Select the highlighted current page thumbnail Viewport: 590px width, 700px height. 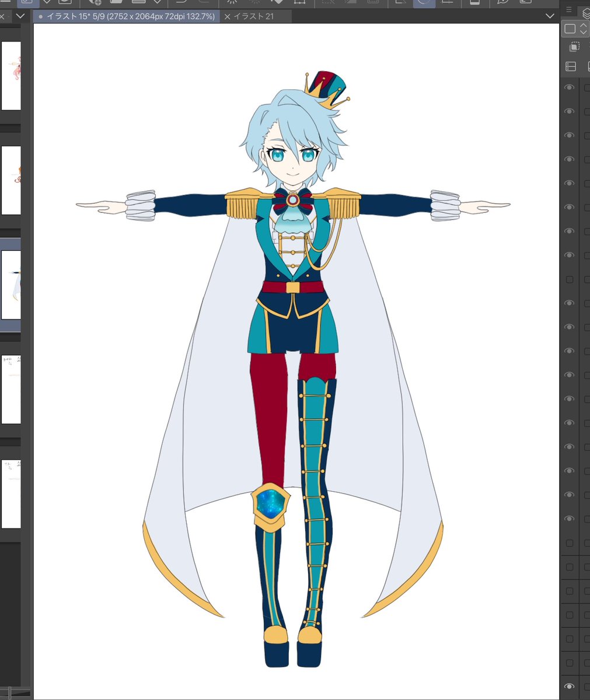(11, 285)
